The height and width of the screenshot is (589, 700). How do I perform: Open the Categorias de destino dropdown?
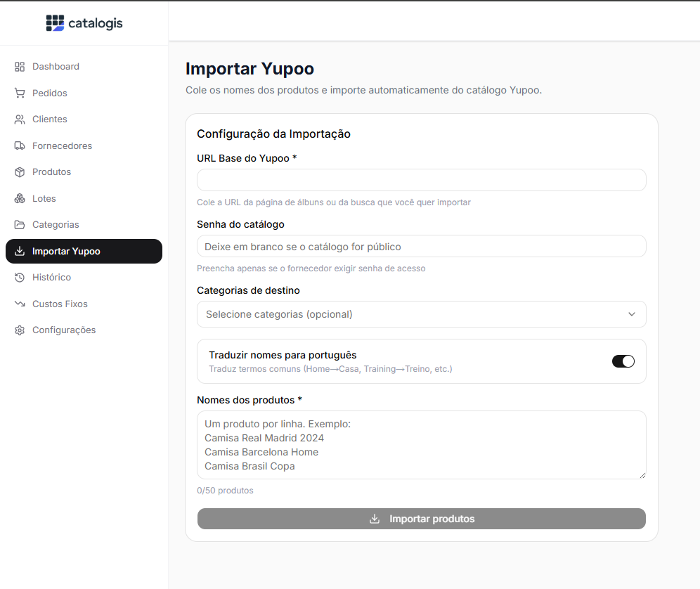422,314
